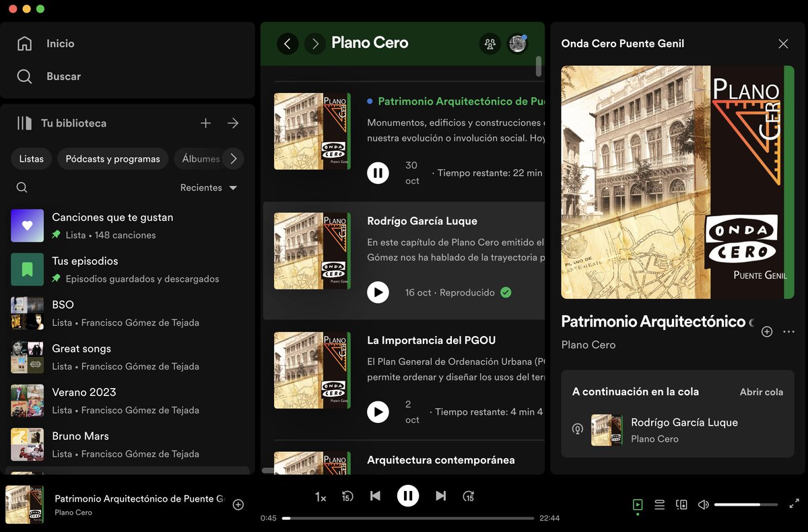This screenshot has height=532, width=808.
Task: Skip back 15 seconds in the episode
Action: [347, 496]
